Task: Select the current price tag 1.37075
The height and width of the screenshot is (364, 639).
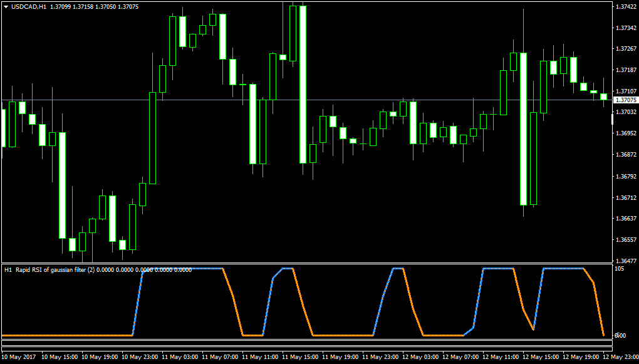Action: 626,100
